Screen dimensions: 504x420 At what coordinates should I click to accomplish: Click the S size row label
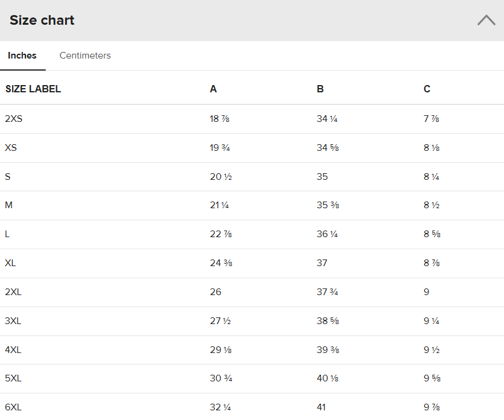pos(8,177)
